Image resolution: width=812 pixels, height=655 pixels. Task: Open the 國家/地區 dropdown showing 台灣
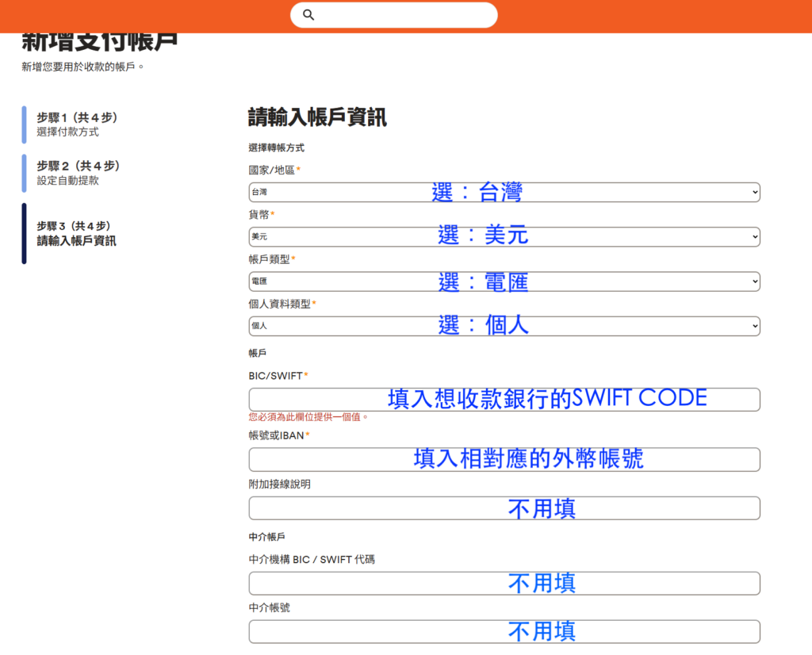click(x=504, y=192)
